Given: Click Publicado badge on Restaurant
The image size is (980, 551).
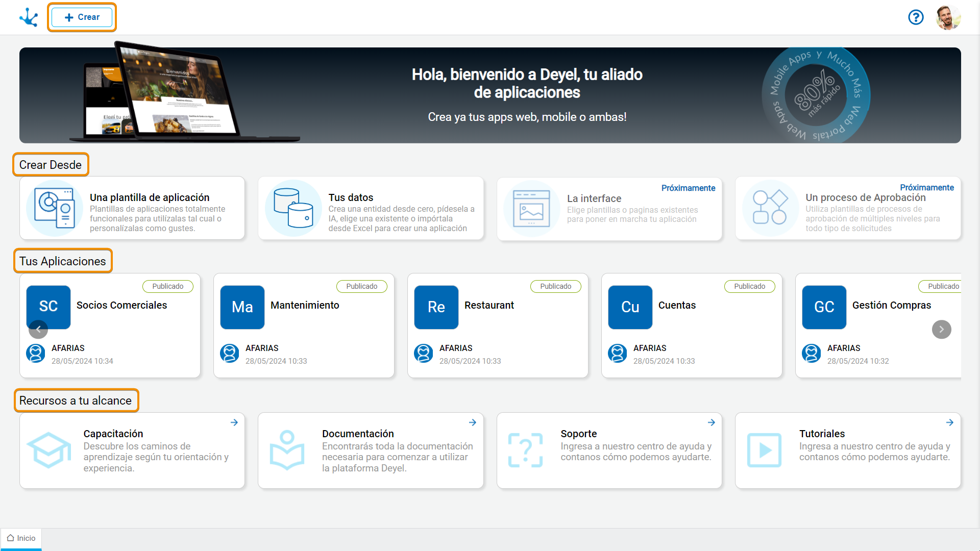Looking at the screenshot, I should pos(556,286).
